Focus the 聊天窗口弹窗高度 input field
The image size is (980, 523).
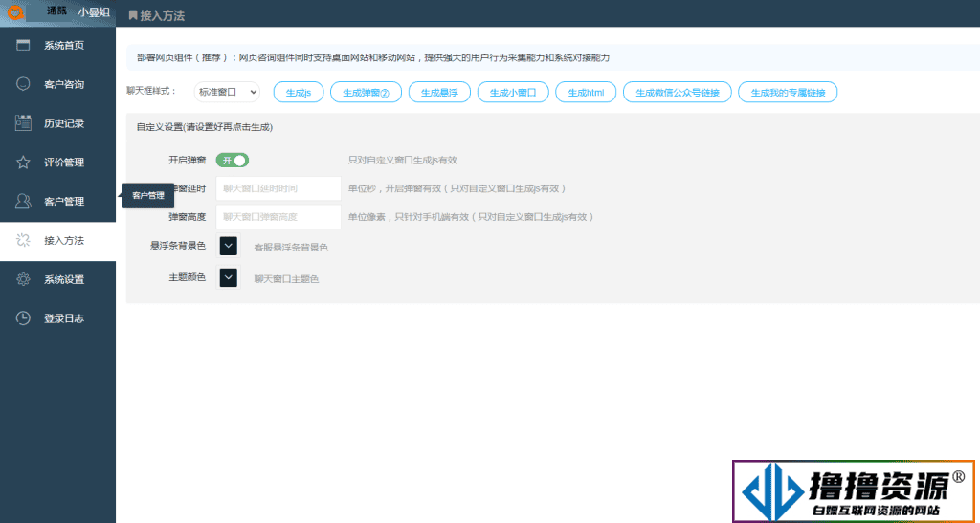click(x=278, y=217)
